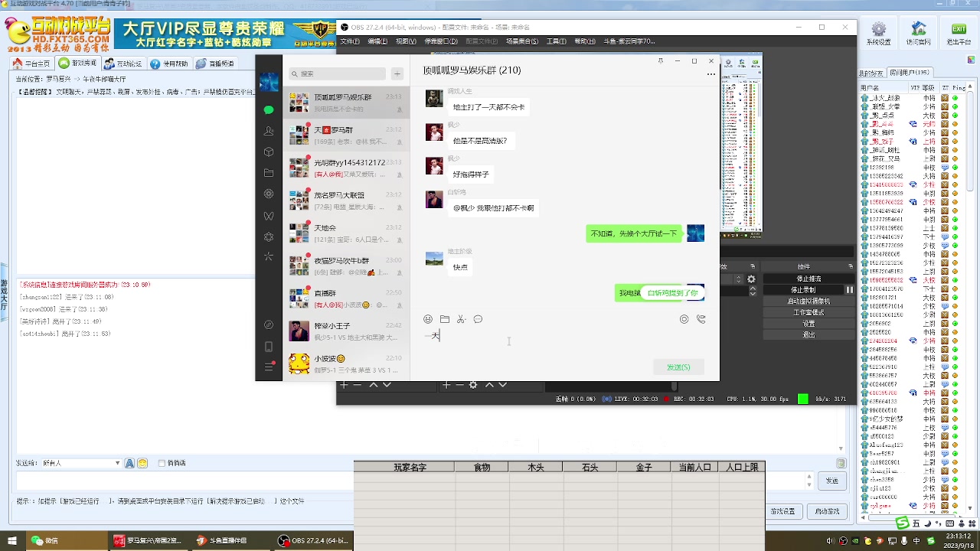980x551 pixels.
Task: Open the 直播群 chat
Action: pos(346,298)
